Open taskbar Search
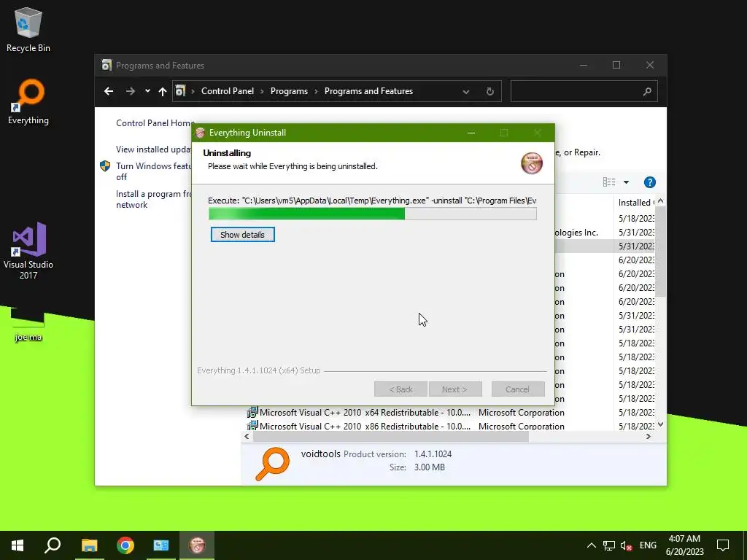The height and width of the screenshot is (560, 747). pos(53,545)
